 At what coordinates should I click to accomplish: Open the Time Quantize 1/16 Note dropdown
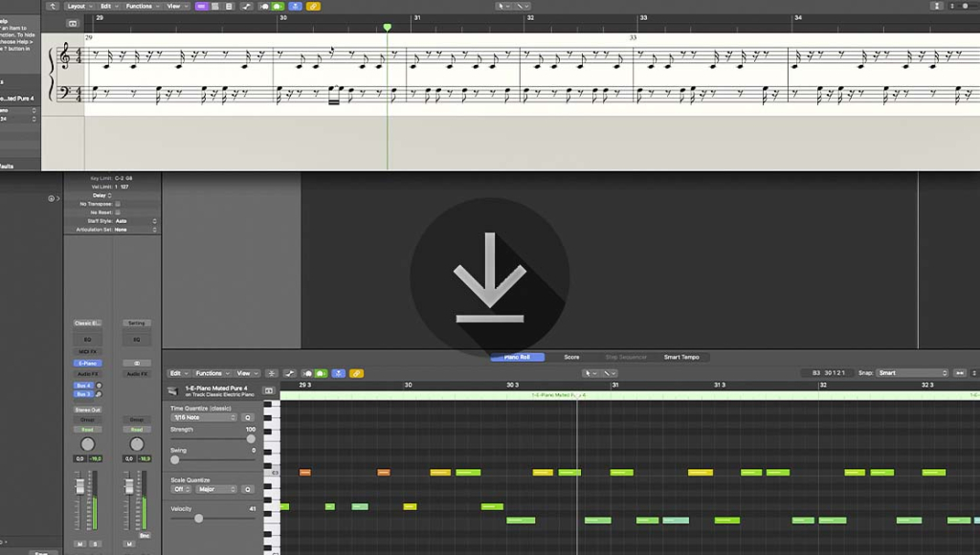tap(203, 417)
